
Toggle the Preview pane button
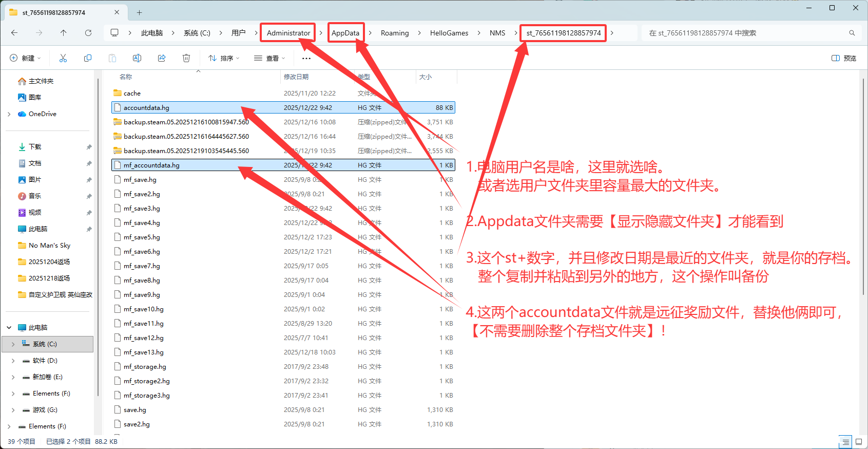click(x=844, y=58)
